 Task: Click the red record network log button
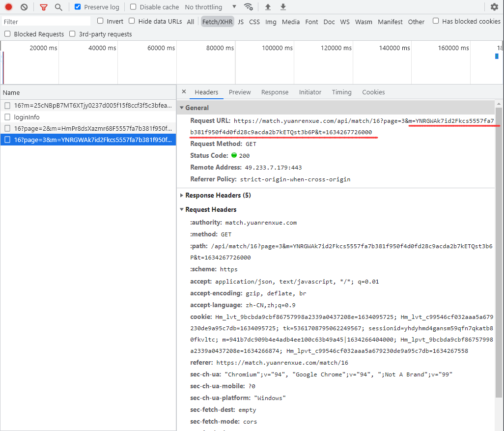click(8, 7)
